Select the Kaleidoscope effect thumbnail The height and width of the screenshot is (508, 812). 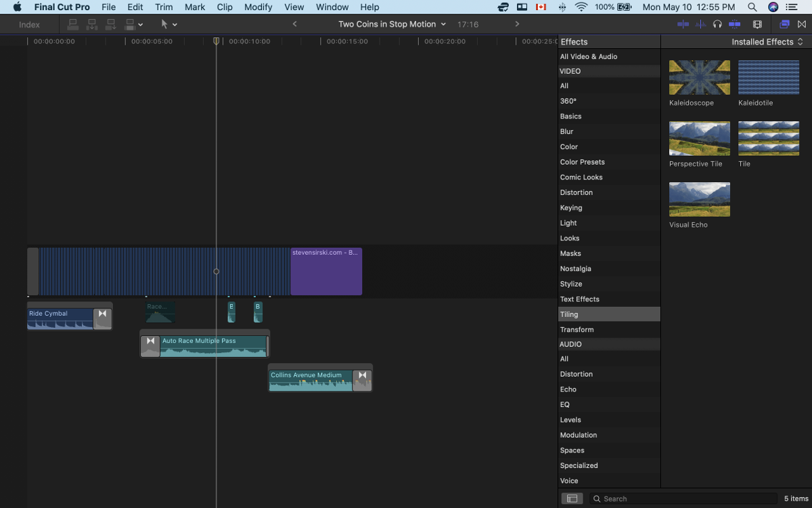(699, 77)
